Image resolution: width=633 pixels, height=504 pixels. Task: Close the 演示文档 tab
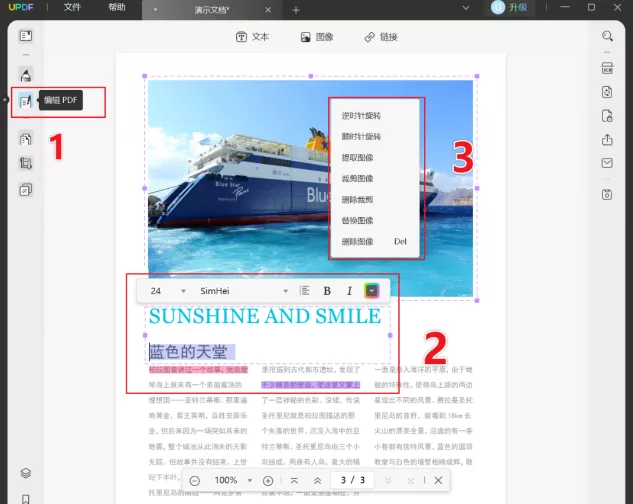(268, 10)
